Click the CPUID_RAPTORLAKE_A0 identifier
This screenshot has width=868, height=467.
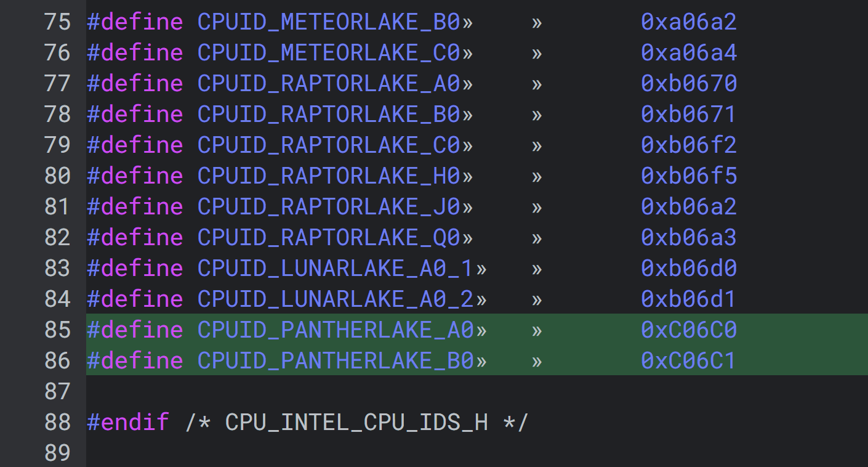click(x=329, y=84)
